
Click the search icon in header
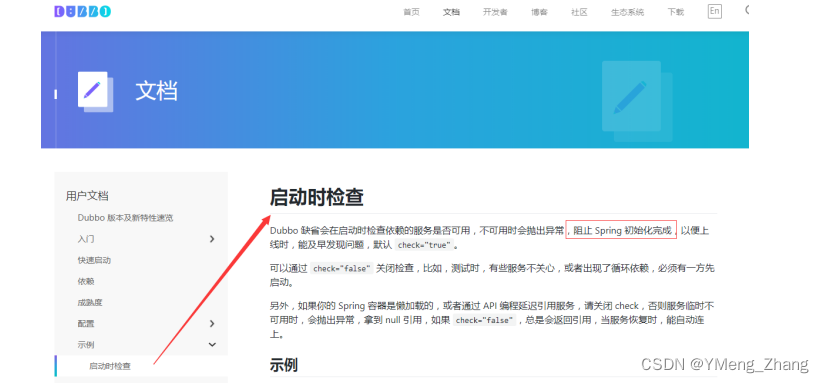point(747,10)
